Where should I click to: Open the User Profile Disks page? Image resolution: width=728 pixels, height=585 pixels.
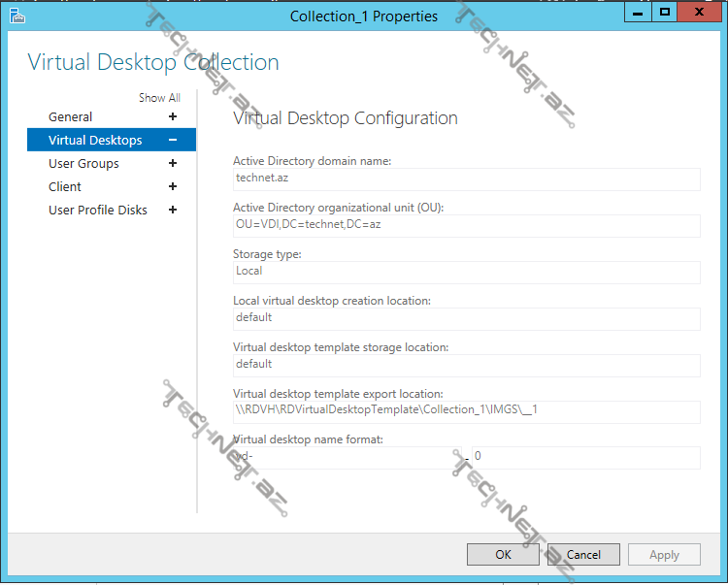pos(98,210)
